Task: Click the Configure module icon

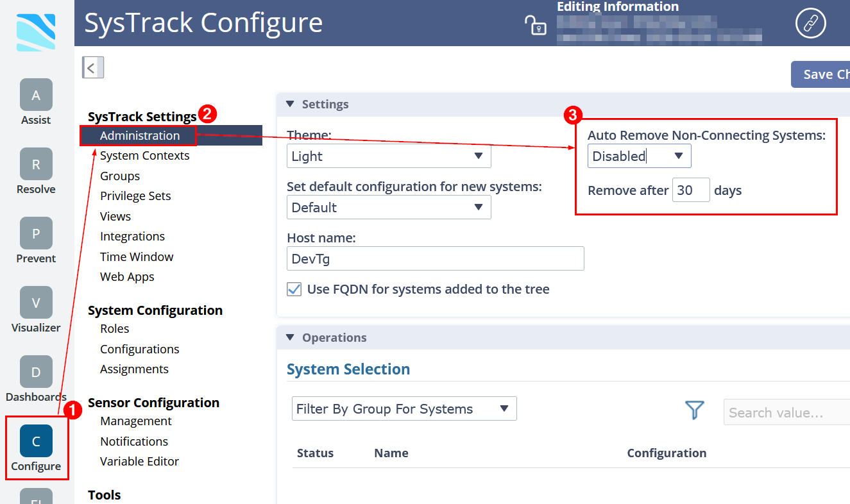Action: pyautogui.click(x=36, y=441)
